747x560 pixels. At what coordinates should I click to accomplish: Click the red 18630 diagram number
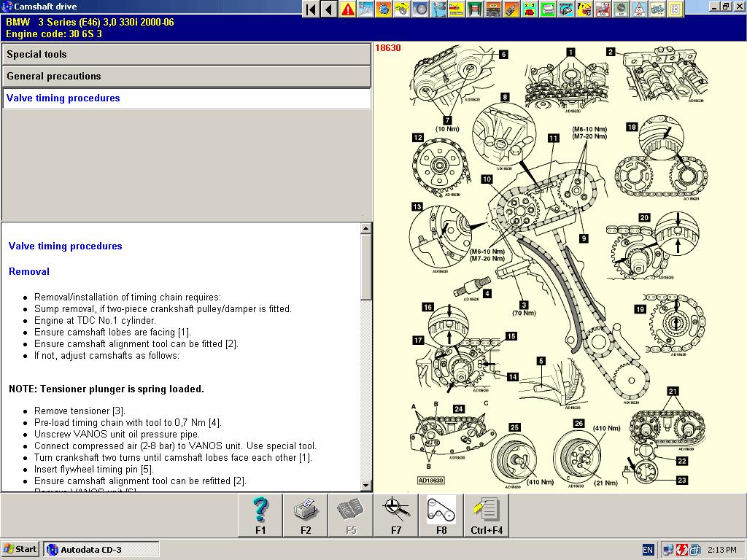click(388, 47)
